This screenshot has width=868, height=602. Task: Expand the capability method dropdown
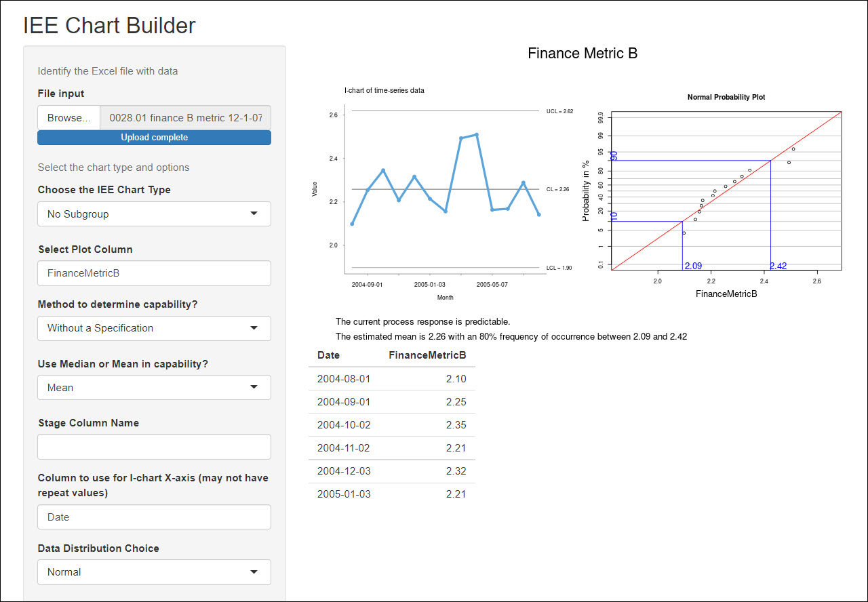pyautogui.click(x=154, y=328)
